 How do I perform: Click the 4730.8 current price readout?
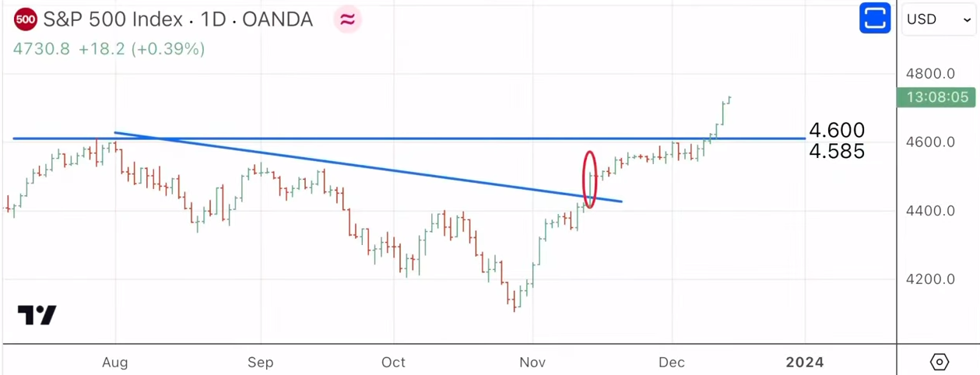[x=41, y=49]
